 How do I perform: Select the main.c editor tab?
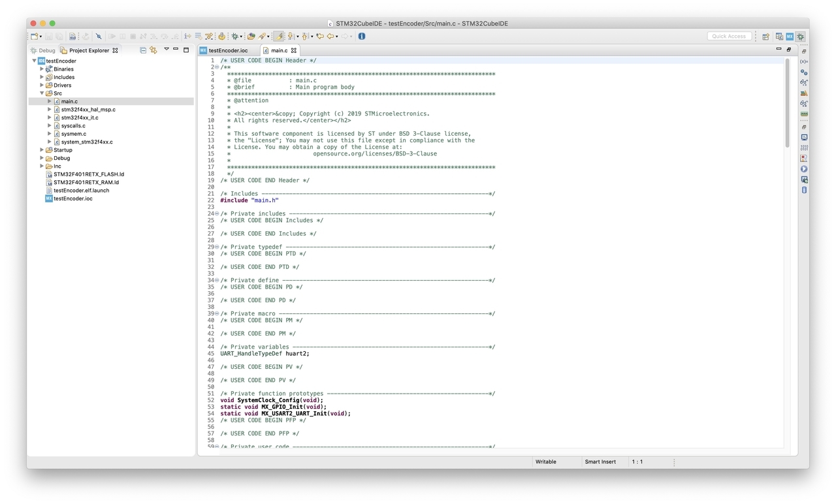point(279,50)
